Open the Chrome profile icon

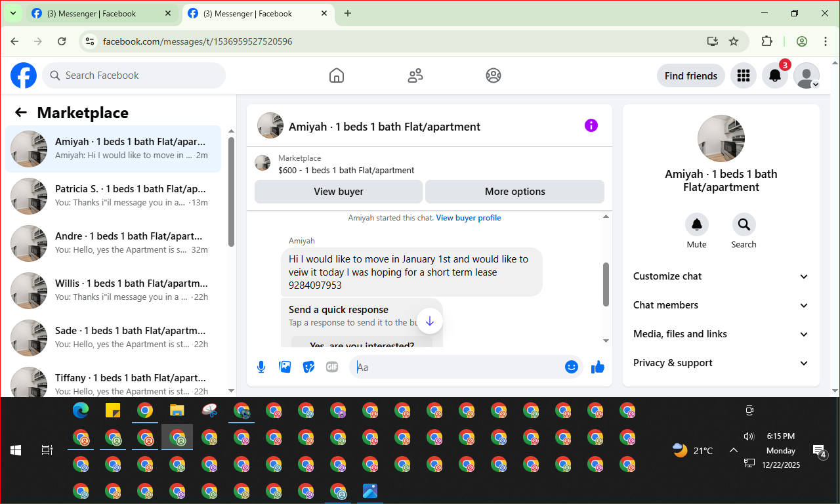pos(802,41)
